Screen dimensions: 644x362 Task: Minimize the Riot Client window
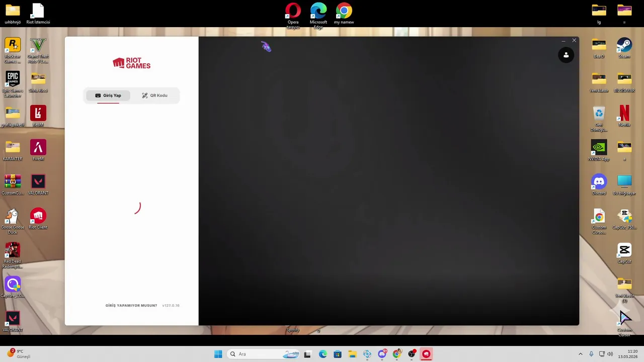563,40
